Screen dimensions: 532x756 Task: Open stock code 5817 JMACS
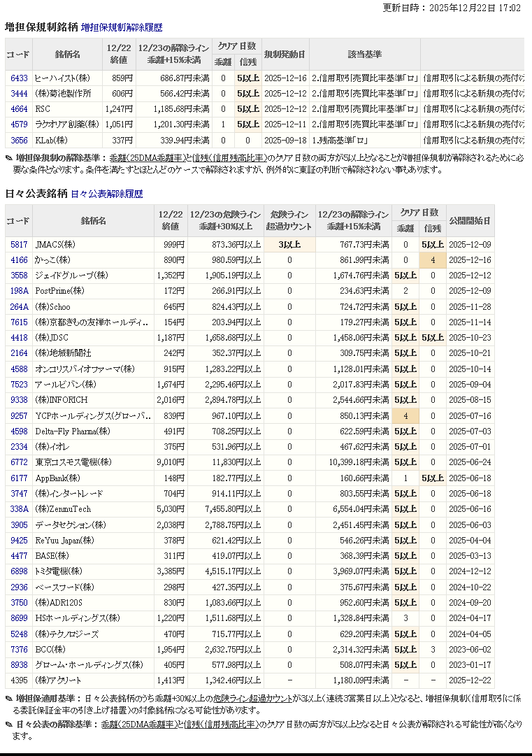pyautogui.click(x=19, y=245)
